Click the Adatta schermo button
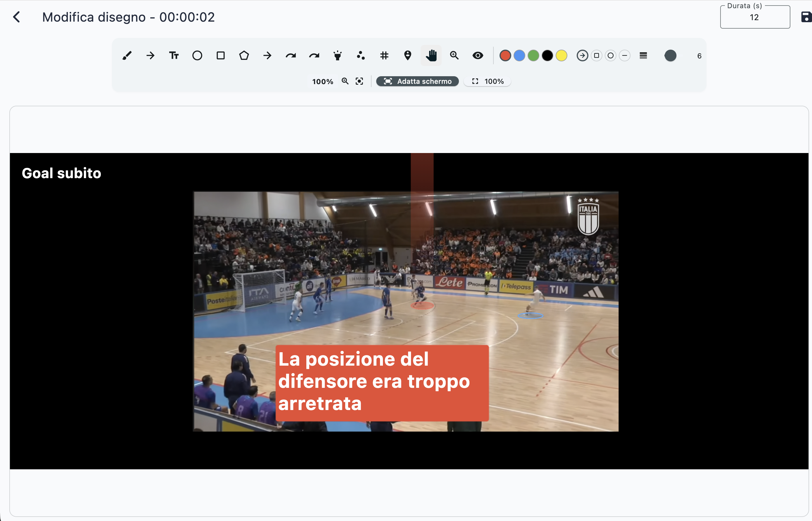 417,81
